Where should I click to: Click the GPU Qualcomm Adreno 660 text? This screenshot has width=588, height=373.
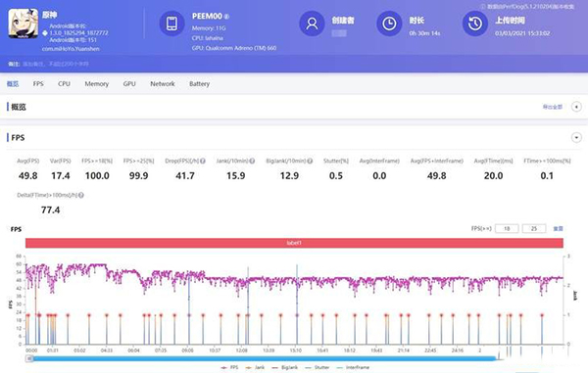coord(234,48)
